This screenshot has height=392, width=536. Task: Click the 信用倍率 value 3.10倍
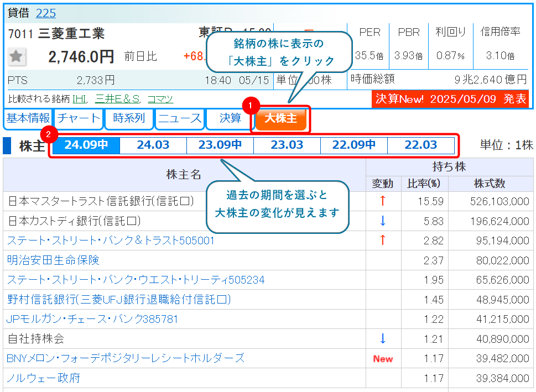click(500, 55)
